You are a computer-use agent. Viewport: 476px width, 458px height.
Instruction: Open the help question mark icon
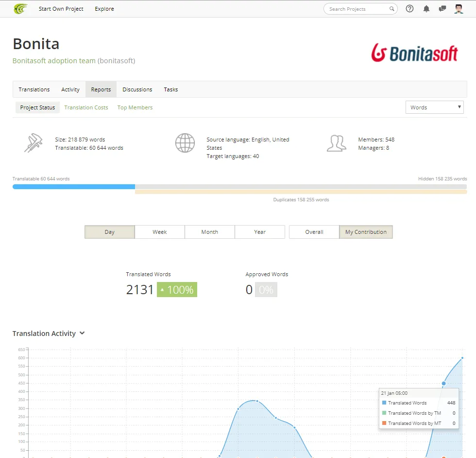pyautogui.click(x=409, y=9)
